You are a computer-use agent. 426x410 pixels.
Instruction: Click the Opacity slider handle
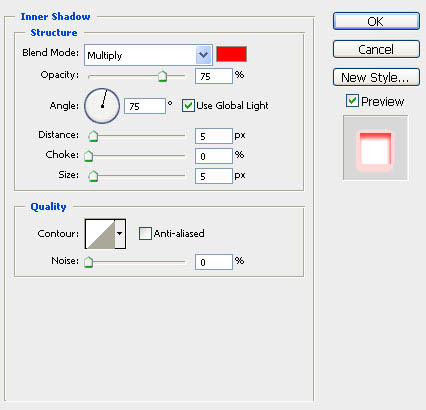point(162,76)
